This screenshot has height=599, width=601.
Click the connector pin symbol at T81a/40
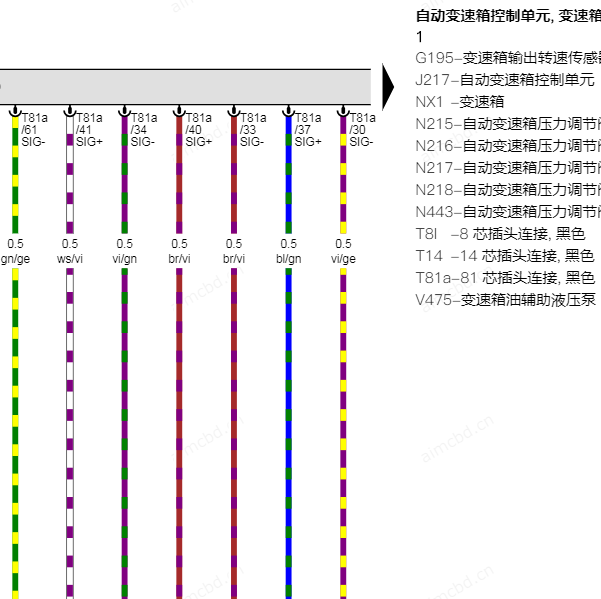click(x=179, y=111)
